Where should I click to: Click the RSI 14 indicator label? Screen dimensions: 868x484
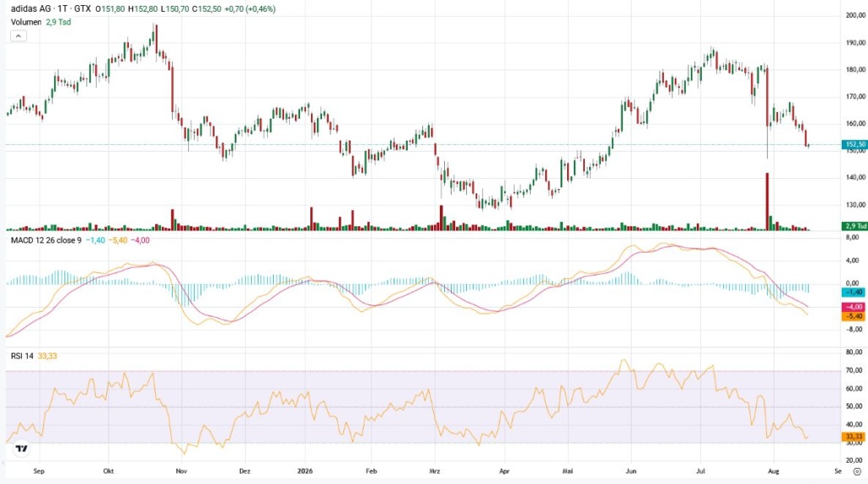point(22,355)
